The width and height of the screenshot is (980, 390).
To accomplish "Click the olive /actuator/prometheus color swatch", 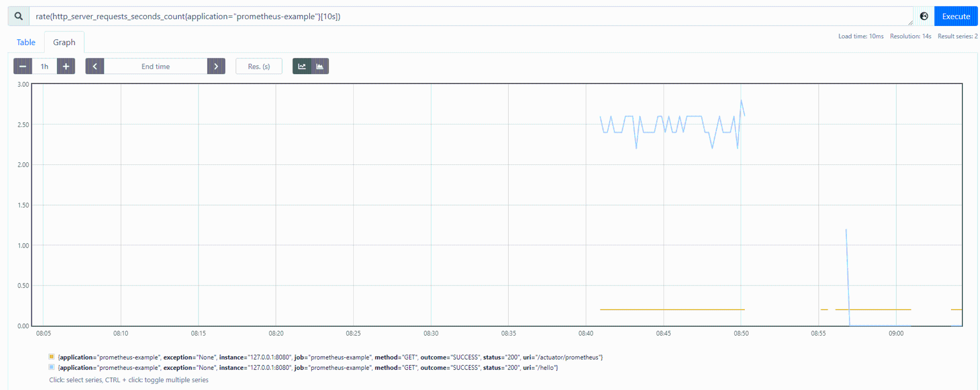I will pyautogui.click(x=51, y=357).
